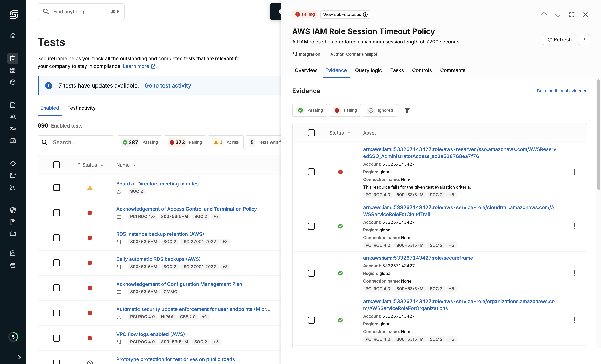601x364 pixels.
Task: Open Name column sort dropdown
Action: (x=126, y=165)
